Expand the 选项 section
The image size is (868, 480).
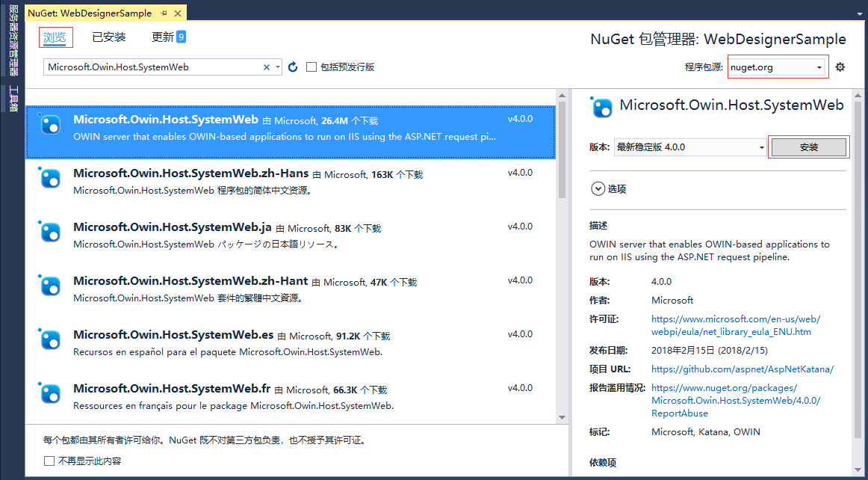pos(598,189)
